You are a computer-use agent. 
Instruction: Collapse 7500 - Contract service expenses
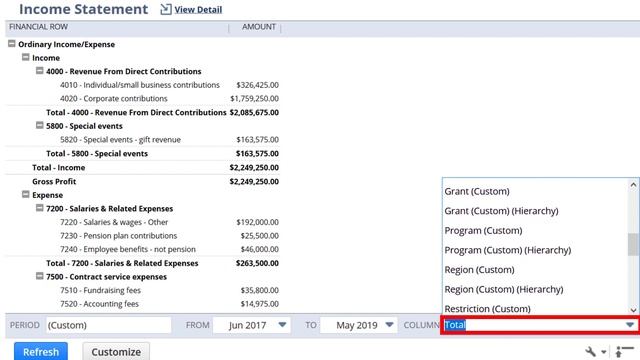(40, 276)
